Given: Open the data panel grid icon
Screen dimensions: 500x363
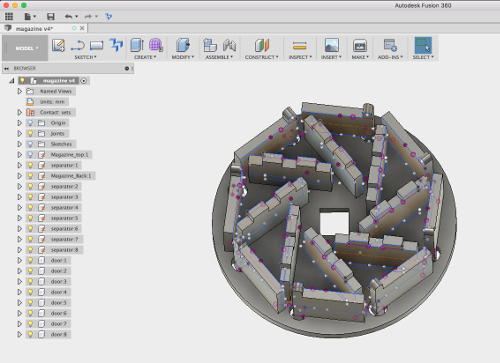Looking at the screenshot, I should point(9,16).
